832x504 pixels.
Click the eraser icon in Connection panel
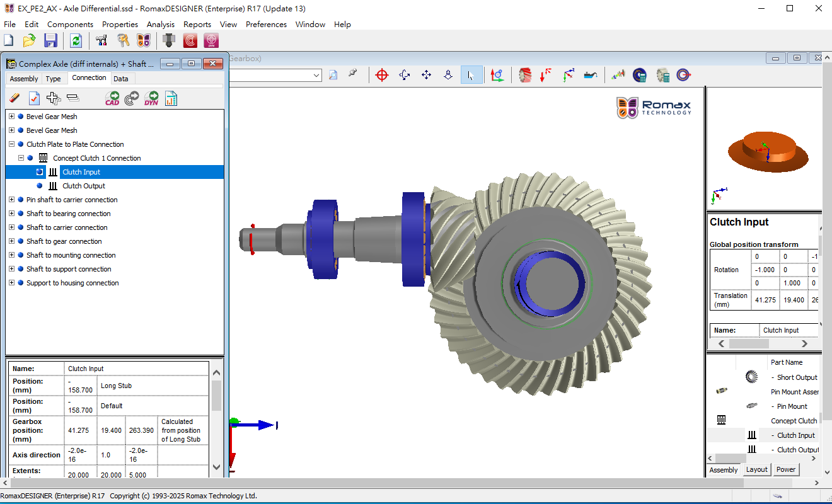click(x=14, y=98)
